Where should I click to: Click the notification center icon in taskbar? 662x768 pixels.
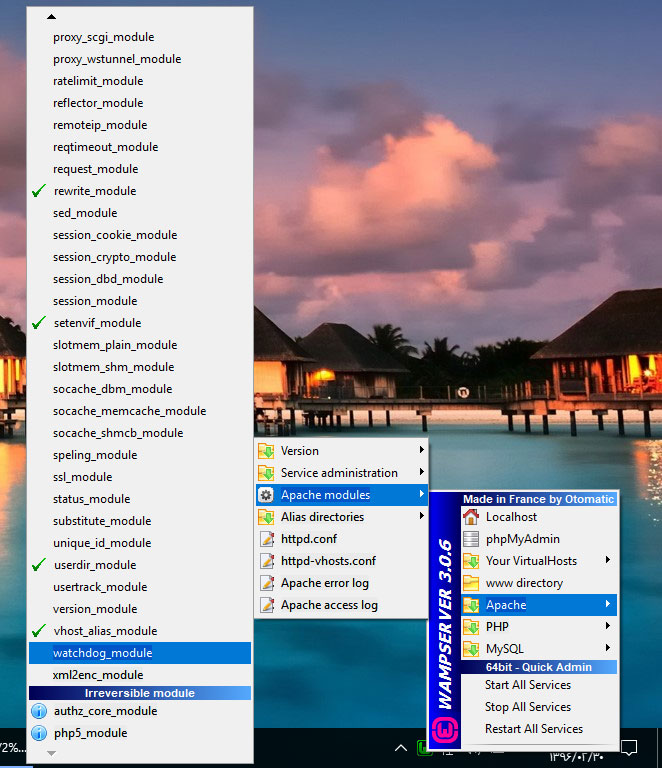click(629, 747)
